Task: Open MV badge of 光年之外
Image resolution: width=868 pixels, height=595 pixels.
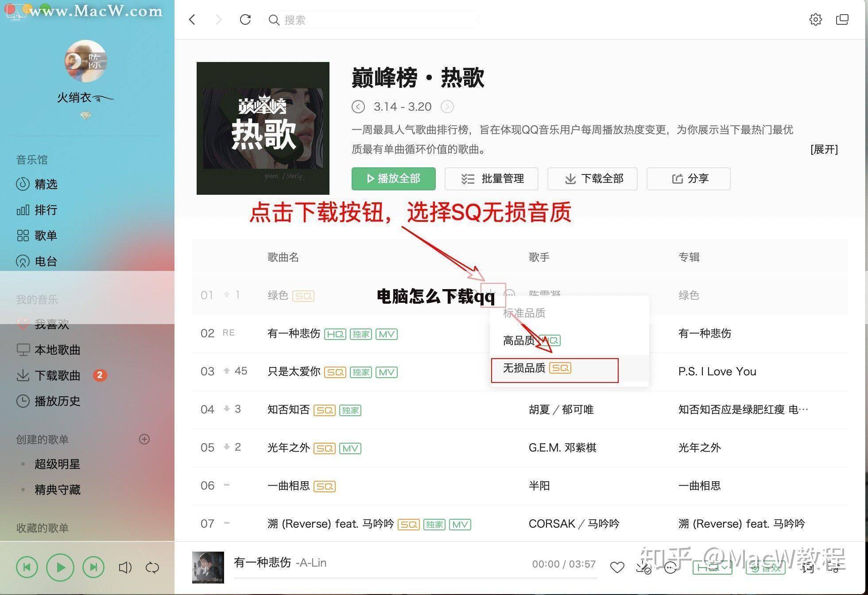Action: [x=350, y=448]
